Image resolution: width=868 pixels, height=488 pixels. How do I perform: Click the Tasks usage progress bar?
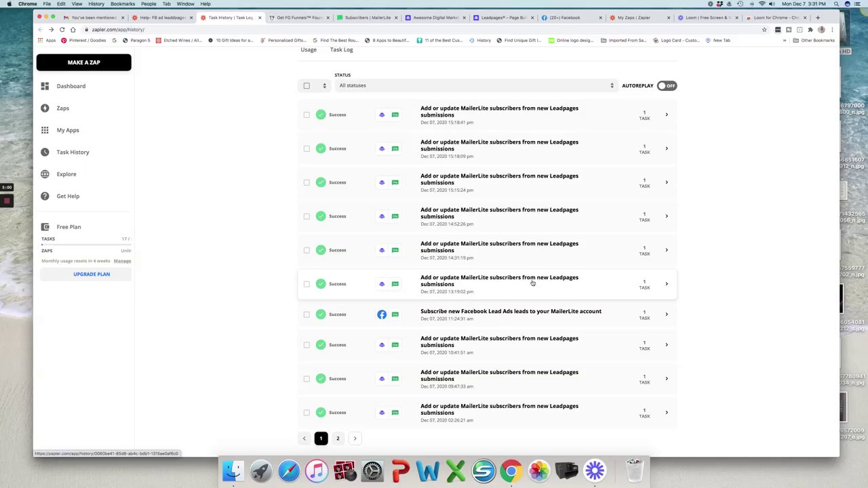(85, 245)
